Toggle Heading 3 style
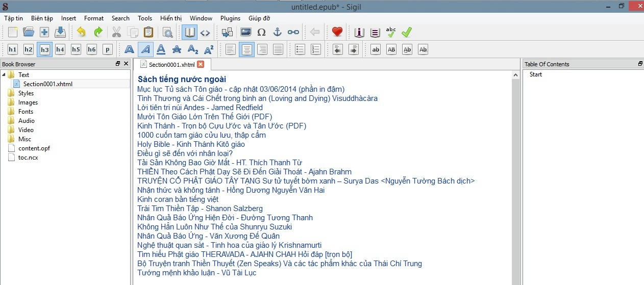 point(44,49)
